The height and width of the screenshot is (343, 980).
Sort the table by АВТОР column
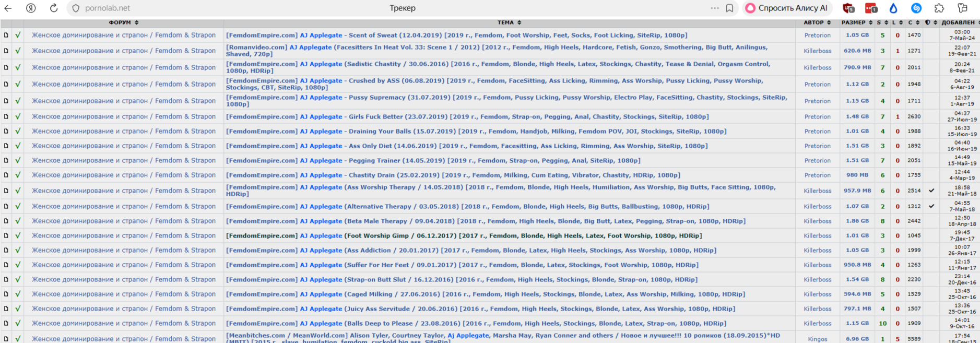pos(817,22)
